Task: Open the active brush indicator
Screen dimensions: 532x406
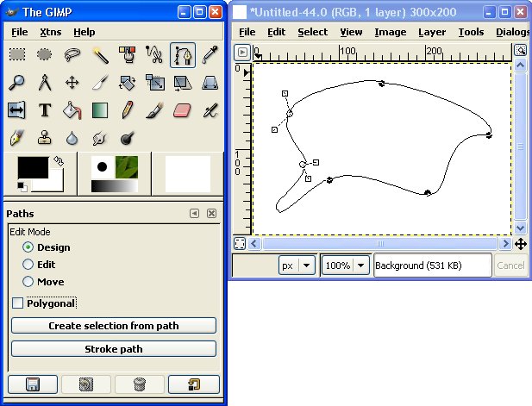Action: pyautogui.click(x=102, y=166)
